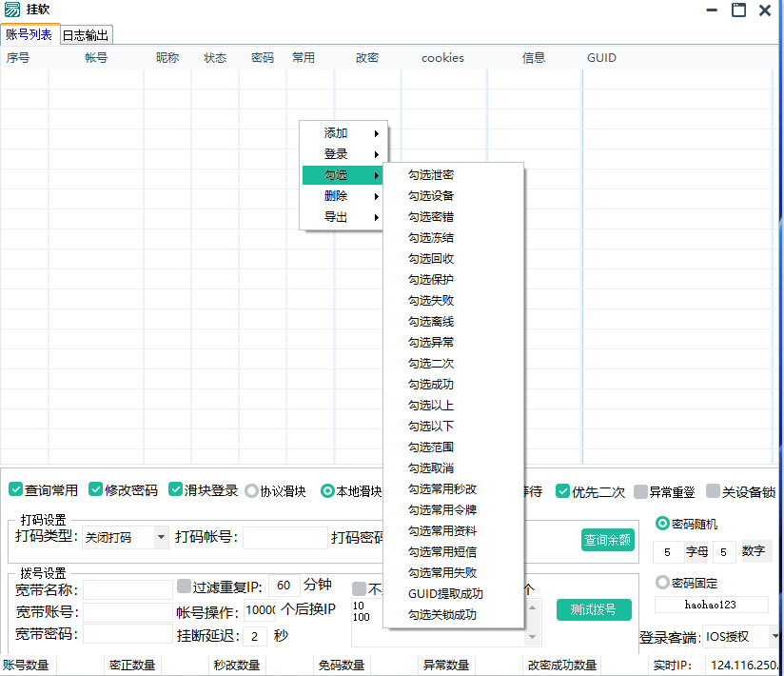Screen dimensions: 784x676
Task: Uncheck the 查询常用 checkbox
Action: 15,490
